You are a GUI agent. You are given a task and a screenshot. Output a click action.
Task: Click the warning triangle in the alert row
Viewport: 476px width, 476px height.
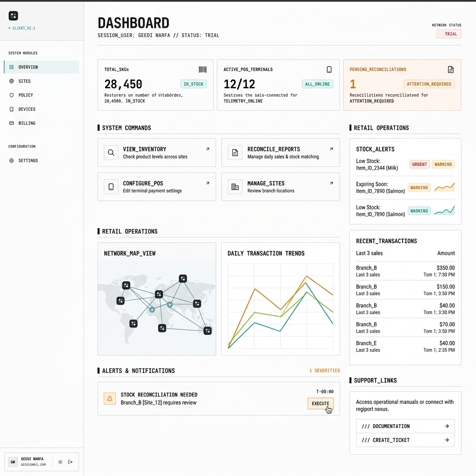point(110,398)
